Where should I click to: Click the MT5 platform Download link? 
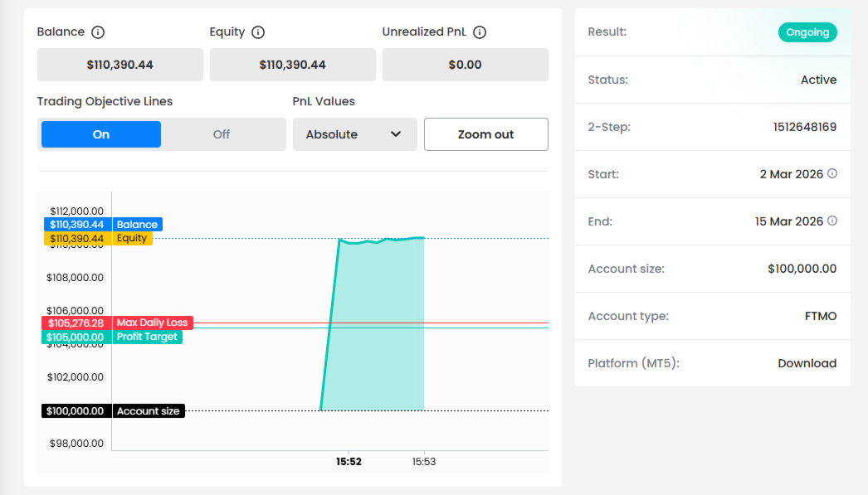807,363
